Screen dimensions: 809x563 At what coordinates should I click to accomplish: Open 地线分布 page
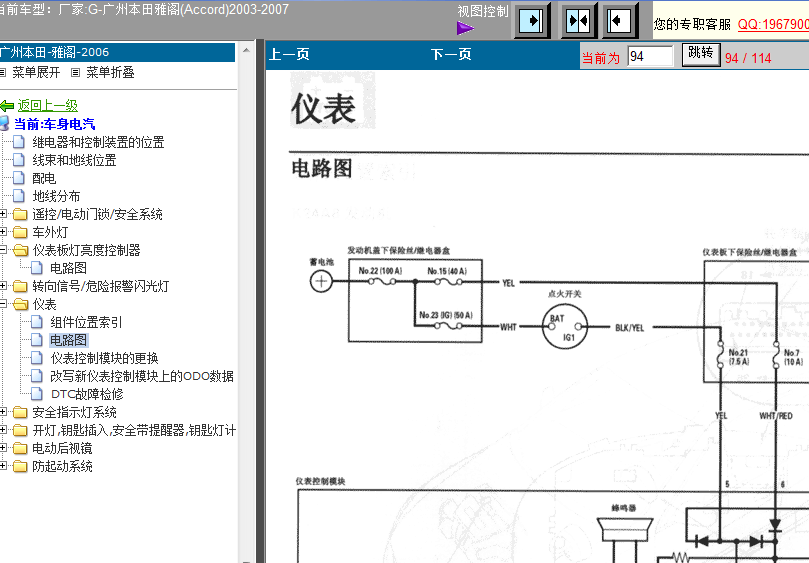click(x=56, y=197)
